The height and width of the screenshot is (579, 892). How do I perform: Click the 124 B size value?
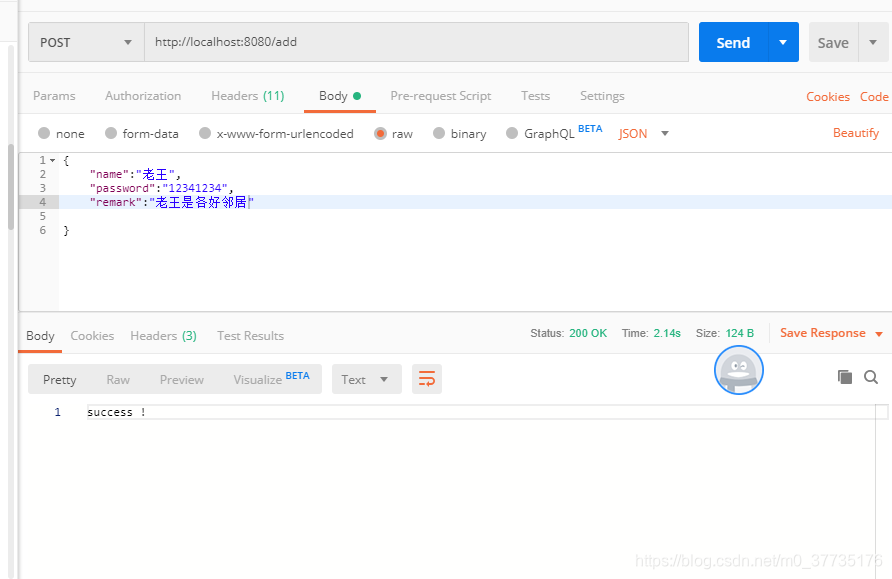tap(740, 333)
